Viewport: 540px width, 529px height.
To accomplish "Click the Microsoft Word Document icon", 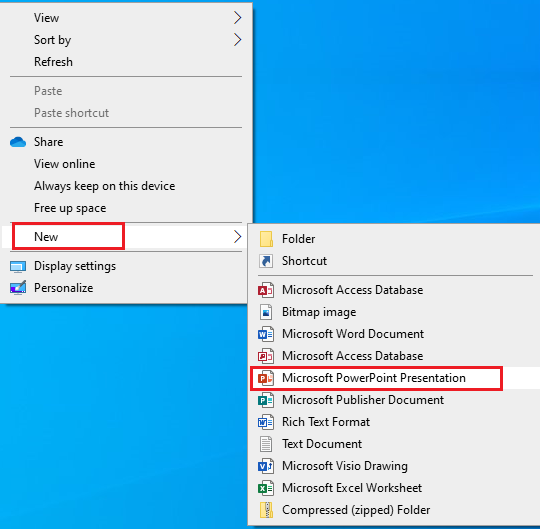I will point(266,334).
